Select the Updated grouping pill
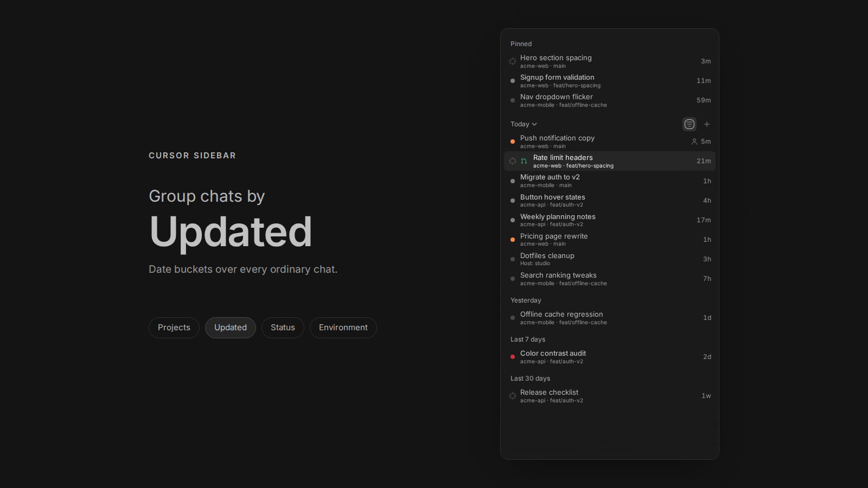Image resolution: width=868 pixels, height=488 pixels. [x=231, y=328]
